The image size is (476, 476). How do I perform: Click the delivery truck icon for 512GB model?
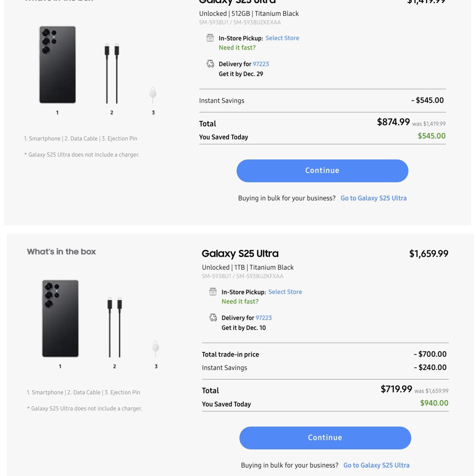(x=210, y=64)
